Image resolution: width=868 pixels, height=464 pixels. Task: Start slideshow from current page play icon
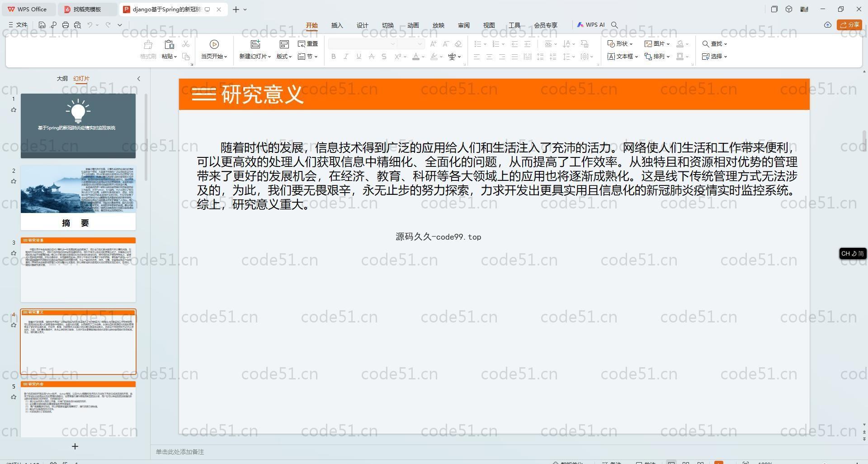pyautogui.click(x=214, y=44)
